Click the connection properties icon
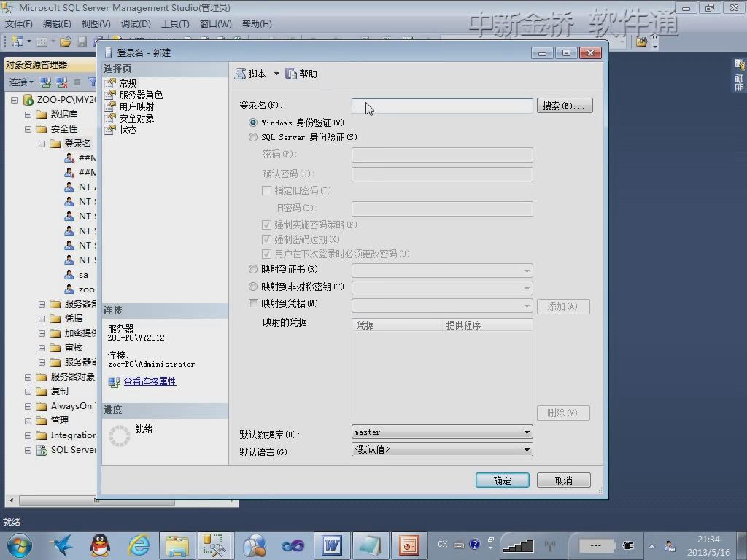Screen dimensions: 747x560 point(114,382)
